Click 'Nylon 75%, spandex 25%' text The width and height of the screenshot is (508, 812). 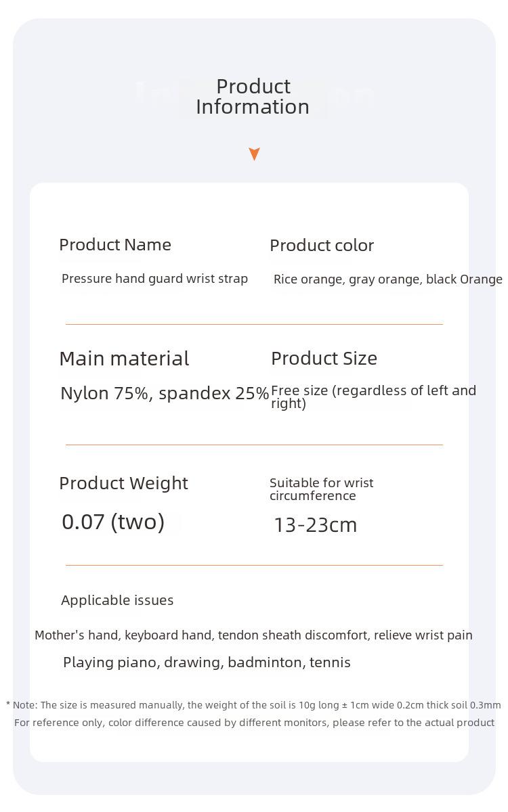(165, 393)
